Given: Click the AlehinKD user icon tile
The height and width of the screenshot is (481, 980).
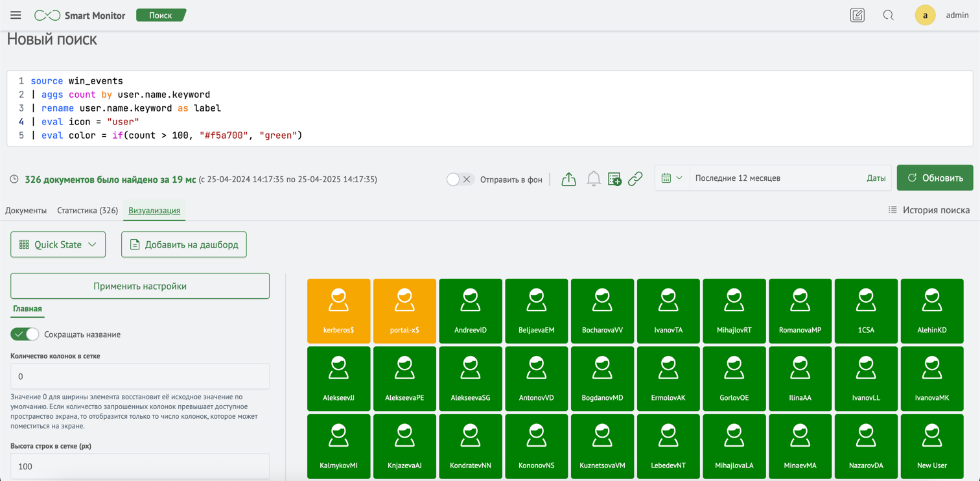Looking at the screenshot, I should pos(932,311).
